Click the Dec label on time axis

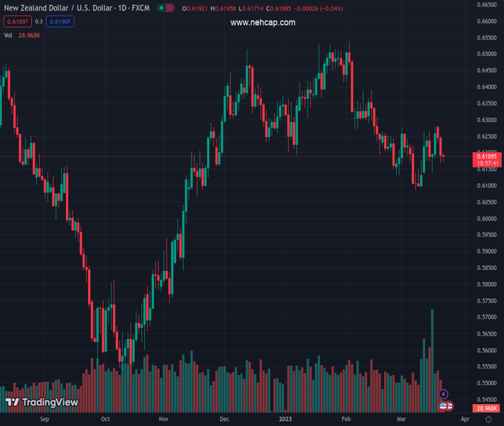tap(224, 420)
